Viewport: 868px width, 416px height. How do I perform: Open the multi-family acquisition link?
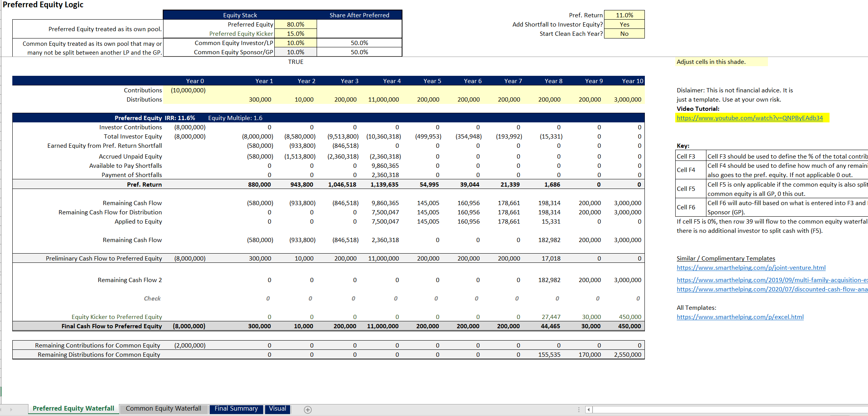772,280
